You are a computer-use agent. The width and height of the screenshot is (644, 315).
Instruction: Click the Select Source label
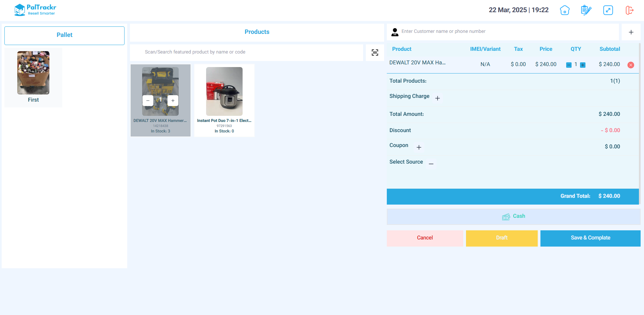coord(406,162)
